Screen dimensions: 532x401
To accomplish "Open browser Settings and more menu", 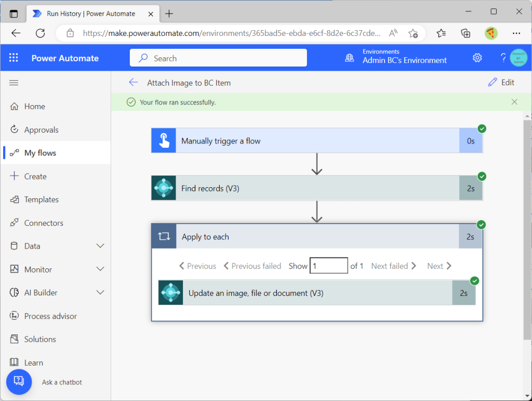I will 516,33.
